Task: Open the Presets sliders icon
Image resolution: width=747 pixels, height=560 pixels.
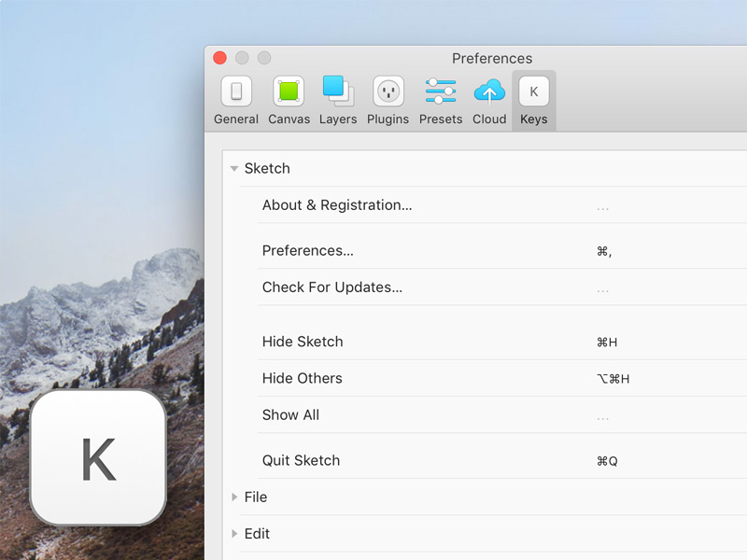Action: pyautogui.click(x=441, y=91)
